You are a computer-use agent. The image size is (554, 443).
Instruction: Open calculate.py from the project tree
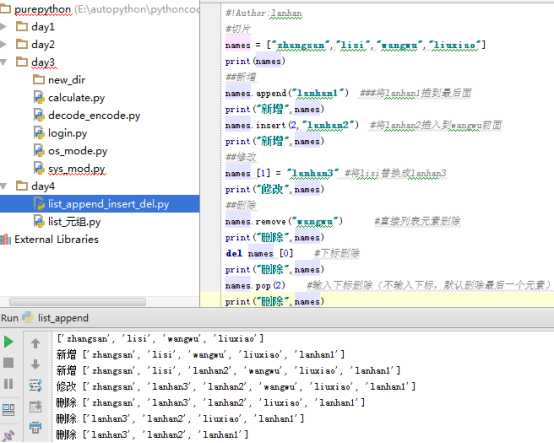[69, 98]
